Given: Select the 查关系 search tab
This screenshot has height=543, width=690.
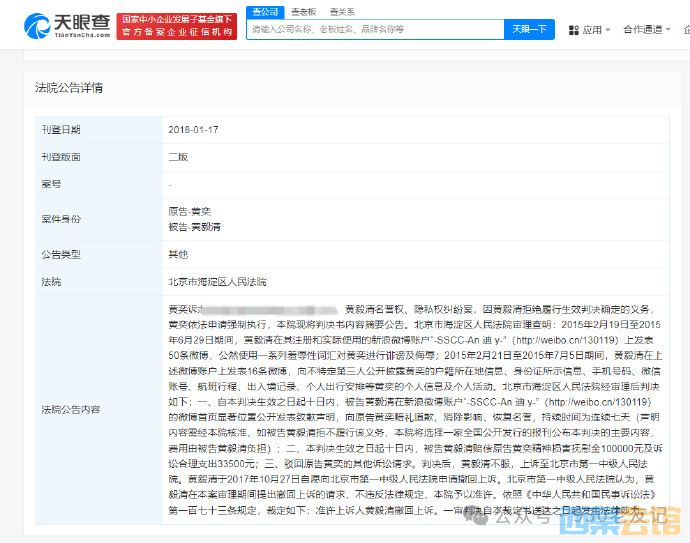Looking at the screenshot, I should [x=341, y=11].
